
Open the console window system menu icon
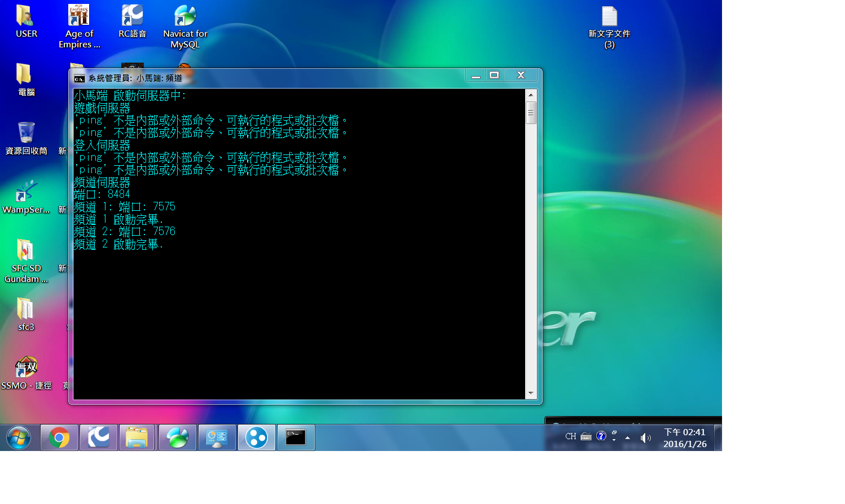point(80,78)
